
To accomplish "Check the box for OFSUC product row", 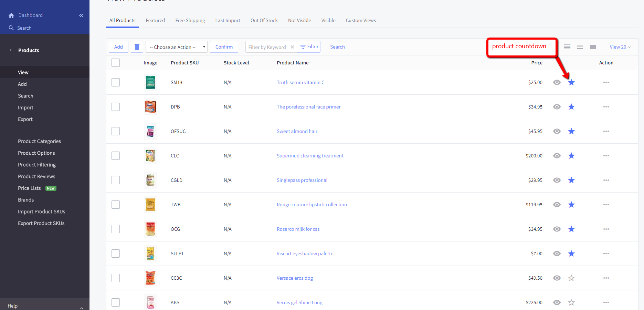I will point(116,131).
